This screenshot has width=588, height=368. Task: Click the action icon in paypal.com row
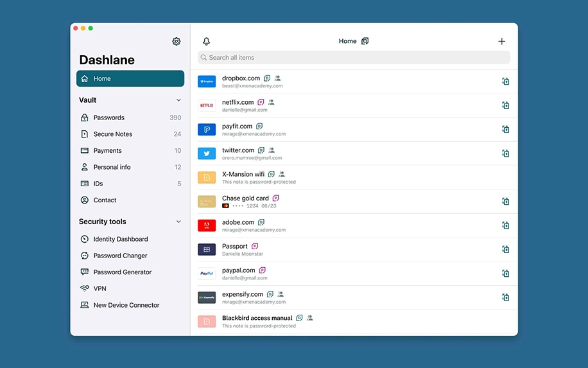tap(505, 273)
